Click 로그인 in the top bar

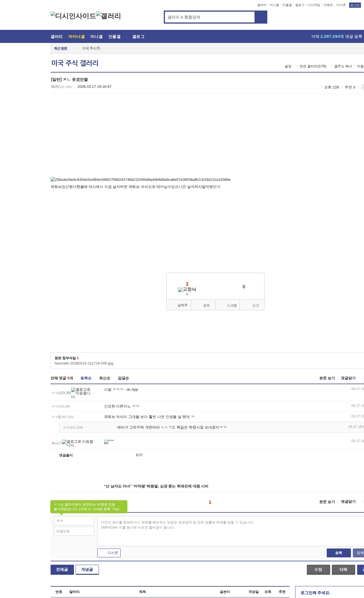coord(355,5)
